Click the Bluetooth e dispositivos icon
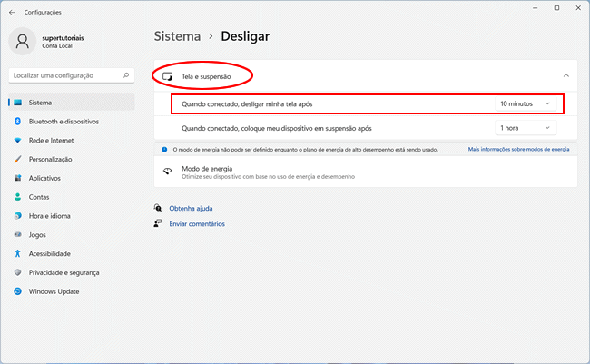The height and width of the screenshot is (364, 590). (x=17, y=121)
